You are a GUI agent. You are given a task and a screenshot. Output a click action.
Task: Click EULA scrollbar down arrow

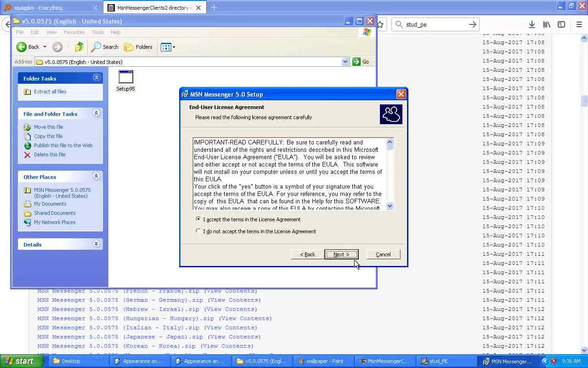click(x=390, y=206)
